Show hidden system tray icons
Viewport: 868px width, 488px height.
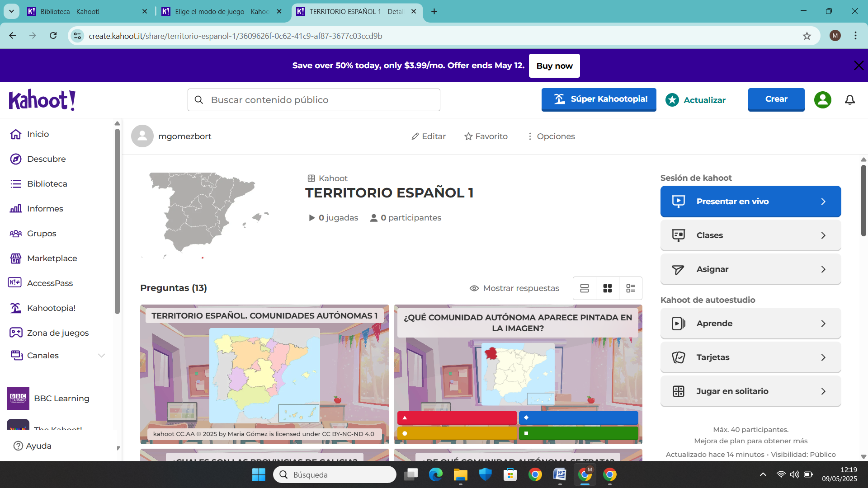pyautogui.click(x=763, y=474)
